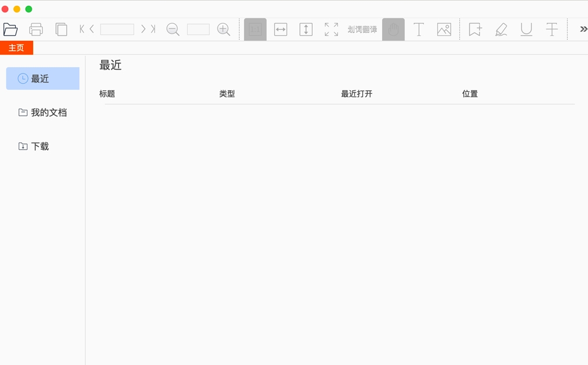This screenshot has height=365, width=588.
Task: Click the add bookmark icon
Action: pyautogui.click(x=475, y=29)
